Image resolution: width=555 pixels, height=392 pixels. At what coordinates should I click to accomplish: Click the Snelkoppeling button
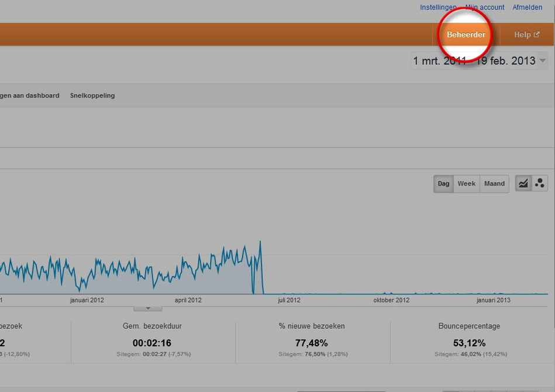tap(92, 95)
